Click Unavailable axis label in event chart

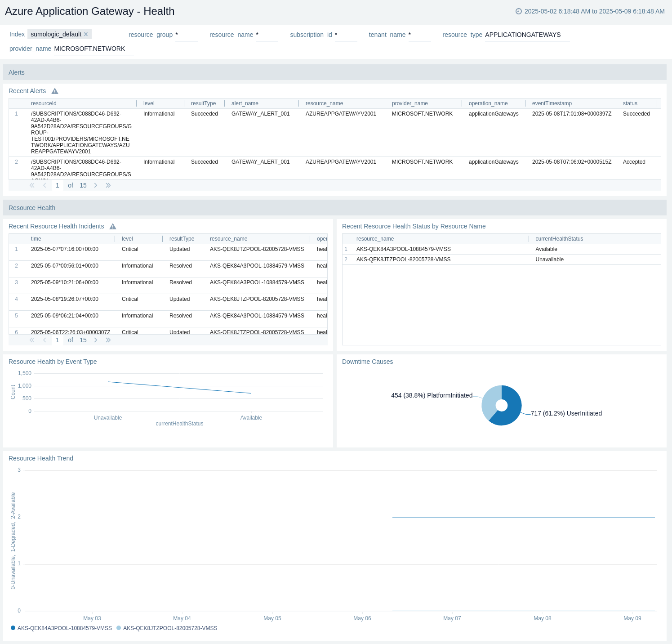click(x=108, y=418)
